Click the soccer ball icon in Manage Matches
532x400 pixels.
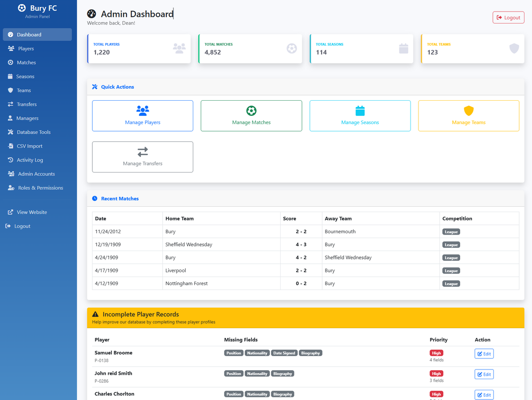coord(251,110)
